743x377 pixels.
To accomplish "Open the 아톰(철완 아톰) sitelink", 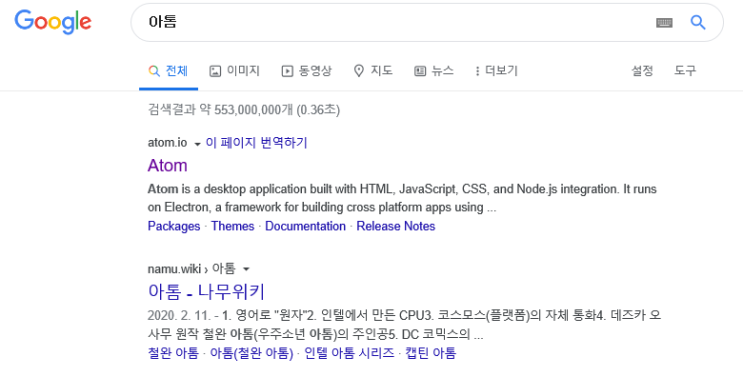I will pyautogui.click(x=252, y=353).
